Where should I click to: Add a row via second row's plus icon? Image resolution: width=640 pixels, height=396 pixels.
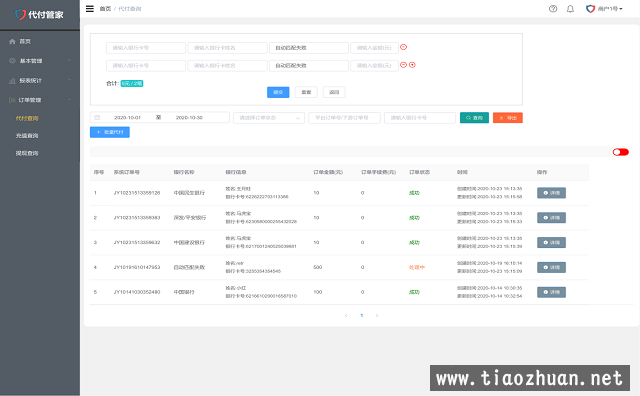pos(412,65)
